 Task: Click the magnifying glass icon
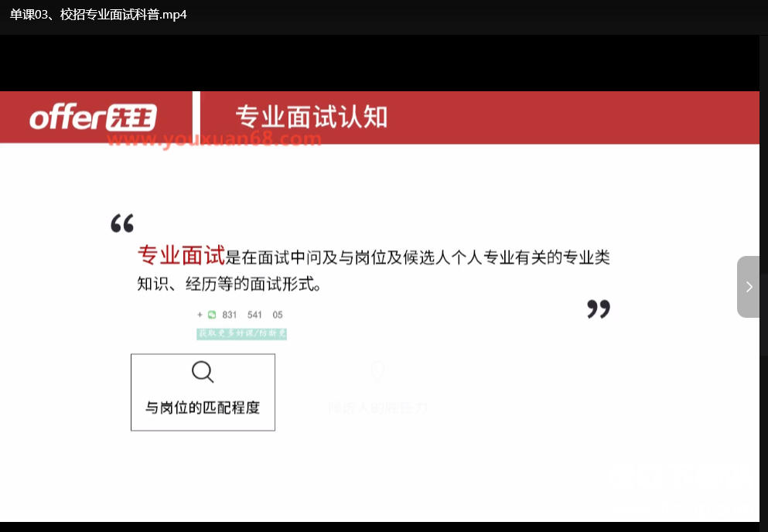tap(203, 372)
